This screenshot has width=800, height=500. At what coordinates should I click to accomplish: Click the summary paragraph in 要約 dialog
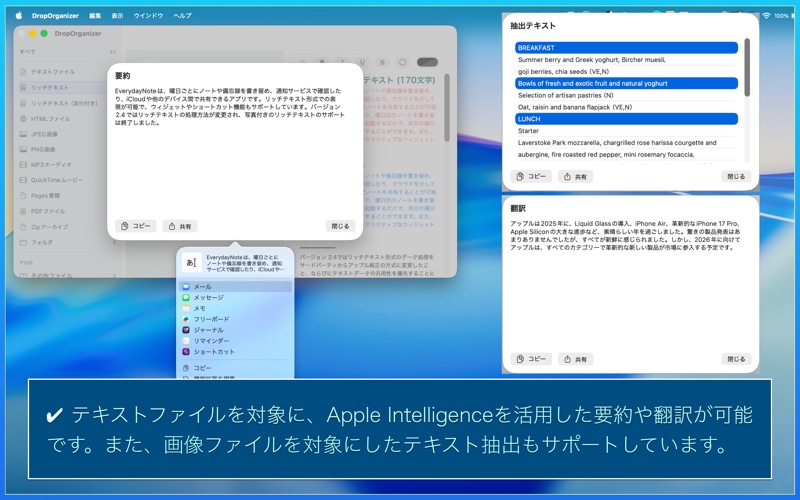click(x=230, y=107)
